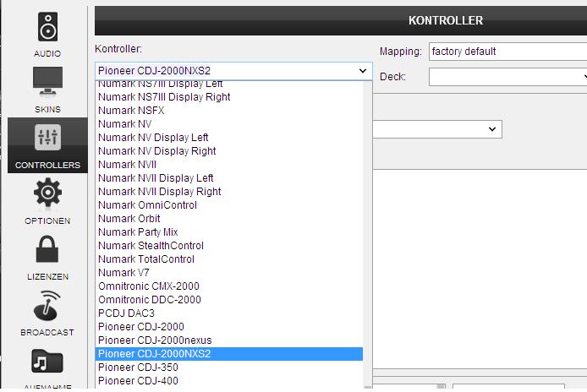The width and height of the screenshot is (587, 392).
Task: Select the Controllers mixer icon
Action: tap(47, 137)
